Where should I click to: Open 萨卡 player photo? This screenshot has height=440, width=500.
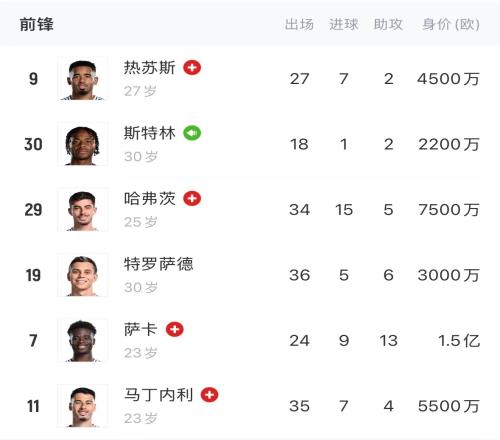click(82, 340)
